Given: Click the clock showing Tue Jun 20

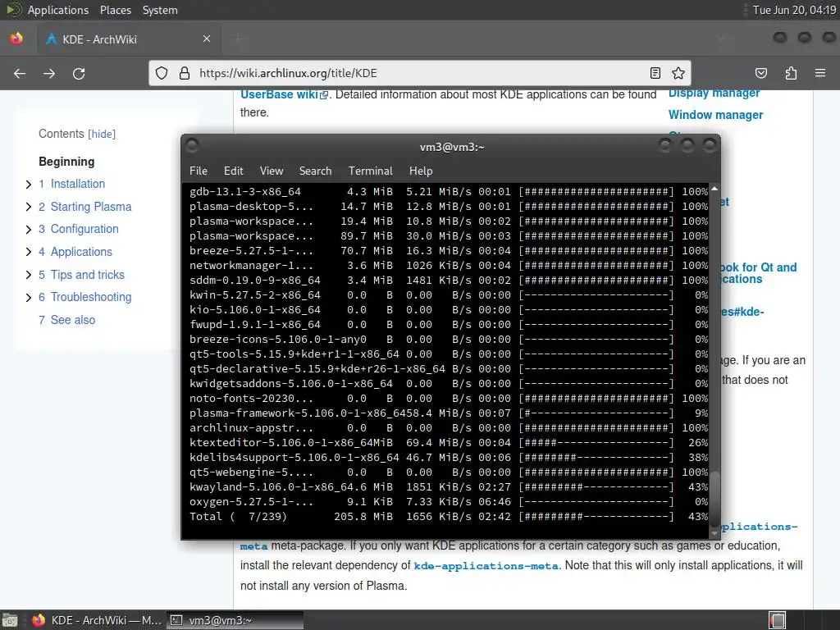Looking at the screenshot, I should 794,10.
